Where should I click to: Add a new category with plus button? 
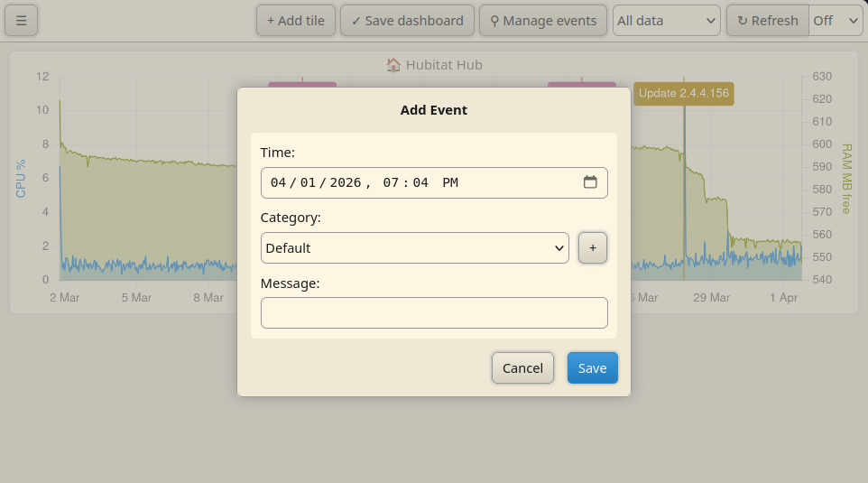coord(592,247)
